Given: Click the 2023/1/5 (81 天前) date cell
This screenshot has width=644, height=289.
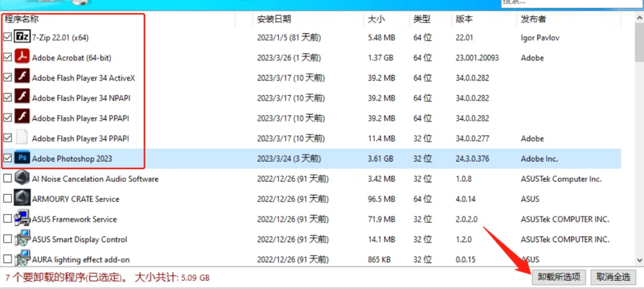Looking at the screenshot, I should 289,38.
